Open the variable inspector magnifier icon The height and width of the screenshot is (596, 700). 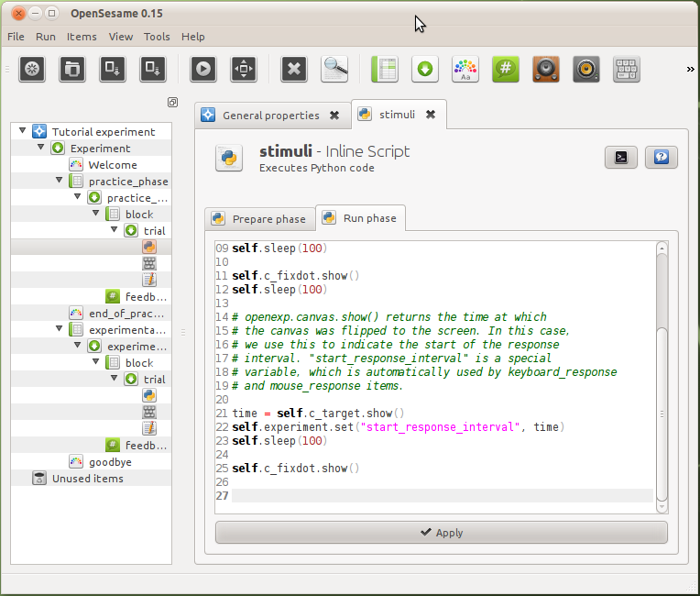click(334, 69)
